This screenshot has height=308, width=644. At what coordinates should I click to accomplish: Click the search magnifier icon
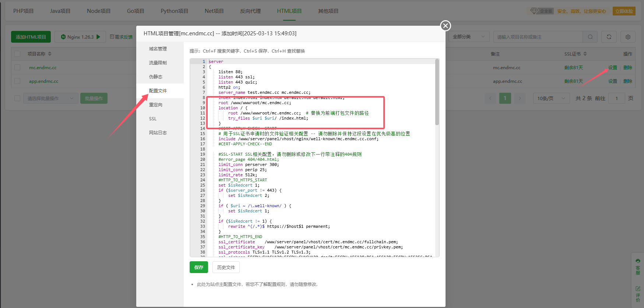590,37
